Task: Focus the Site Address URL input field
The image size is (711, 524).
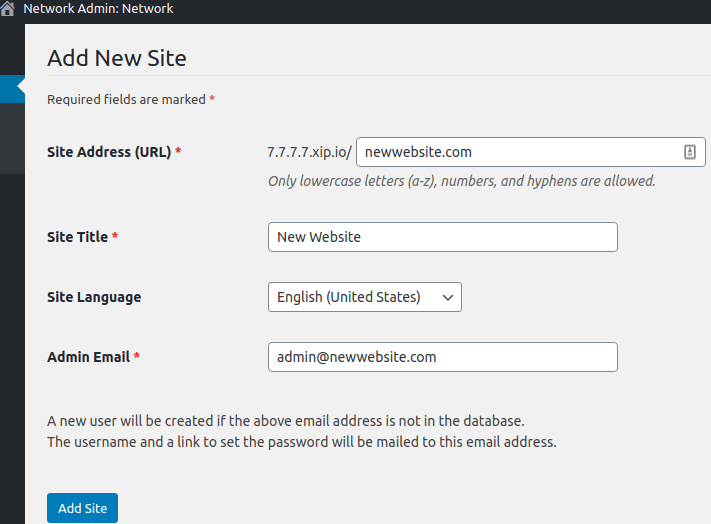Action: tap(531, 152)
